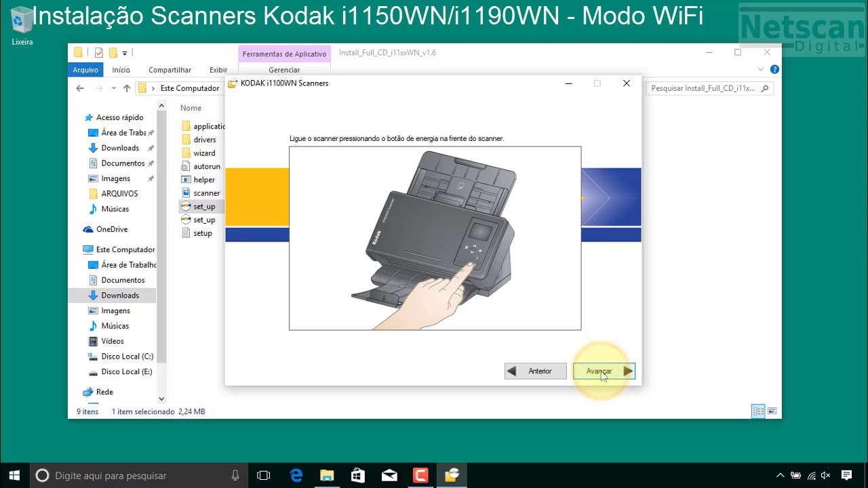868x488 pixels.
Task: Click the Avançar button in installer
Action: pos(604,371)
